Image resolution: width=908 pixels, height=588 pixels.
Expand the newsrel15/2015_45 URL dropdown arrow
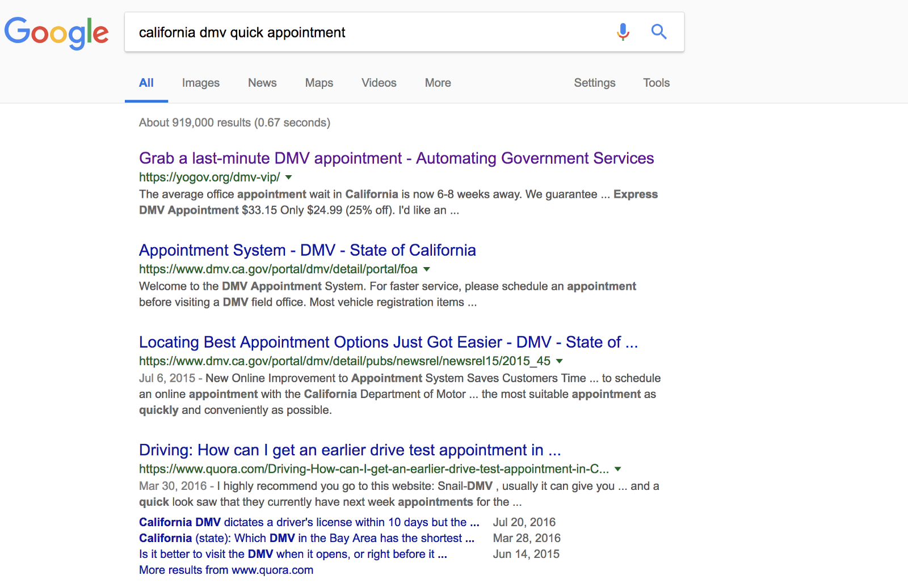pos(560,361)
